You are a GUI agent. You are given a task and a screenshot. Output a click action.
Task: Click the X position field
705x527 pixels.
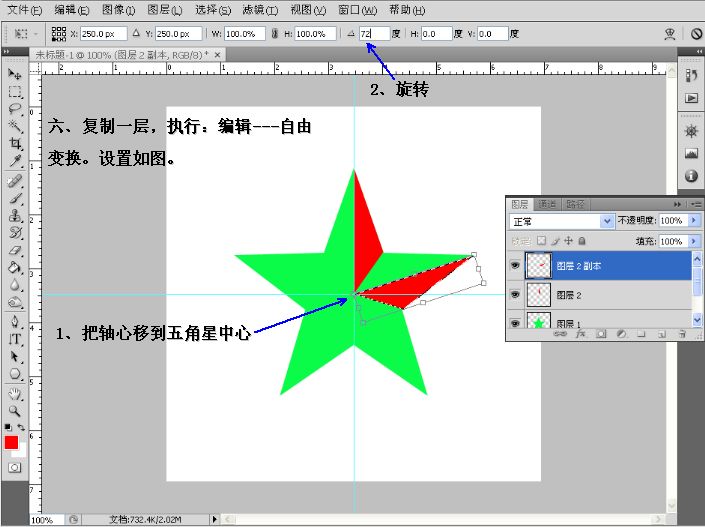click(x=103, y=34)
